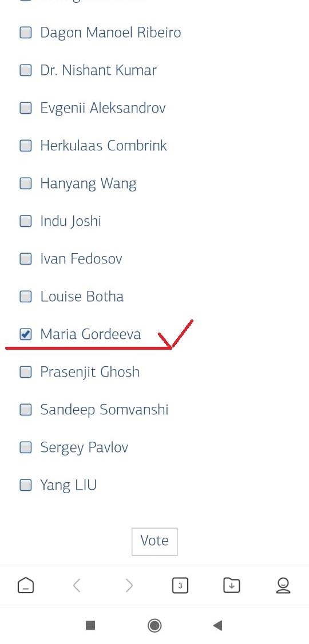Go back with the browser back arrow
Viewport: 309px width, 644px height.
point(77,585)
